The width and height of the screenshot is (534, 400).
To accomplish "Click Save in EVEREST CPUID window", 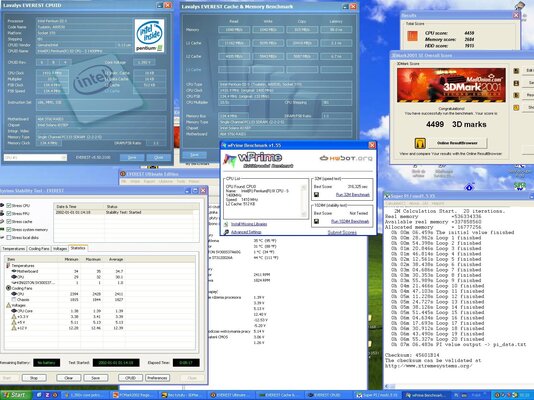I will (132, 158).
